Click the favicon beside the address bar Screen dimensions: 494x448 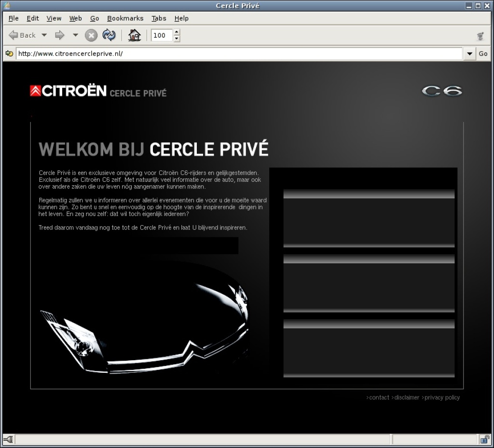click(9, 54)
